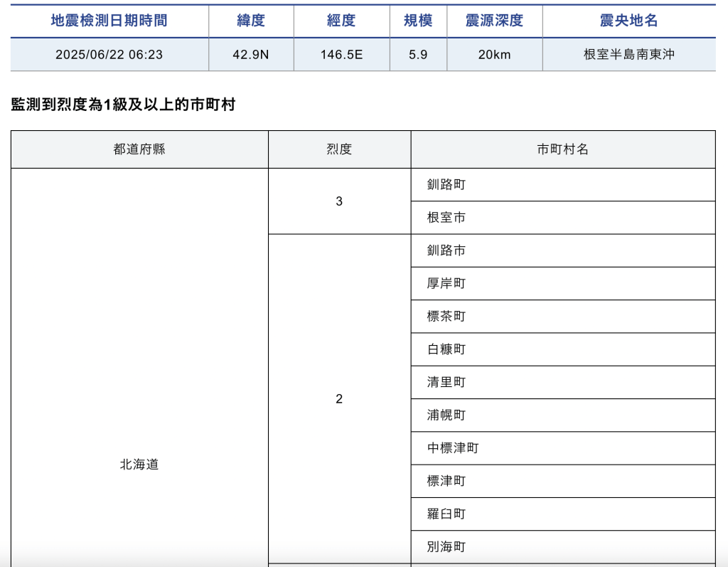Viewport: 728px width, 567px height.
Task: Click the 清里町 row
Action: pyautogui.click(x=563, y=383)
